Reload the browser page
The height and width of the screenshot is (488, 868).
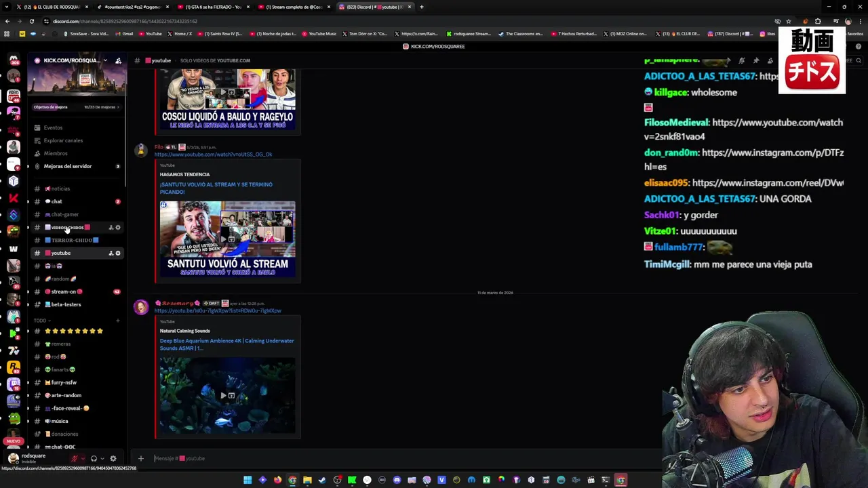point(32,21)
